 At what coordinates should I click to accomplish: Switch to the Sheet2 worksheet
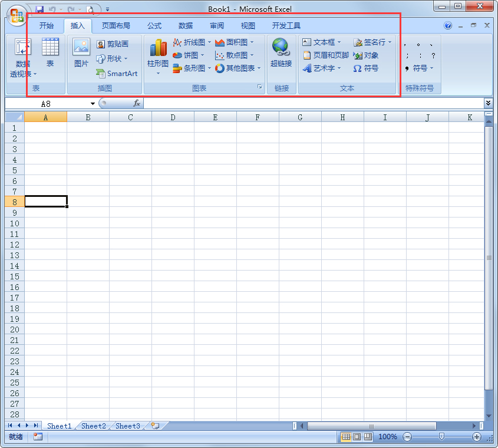point(93,426)
